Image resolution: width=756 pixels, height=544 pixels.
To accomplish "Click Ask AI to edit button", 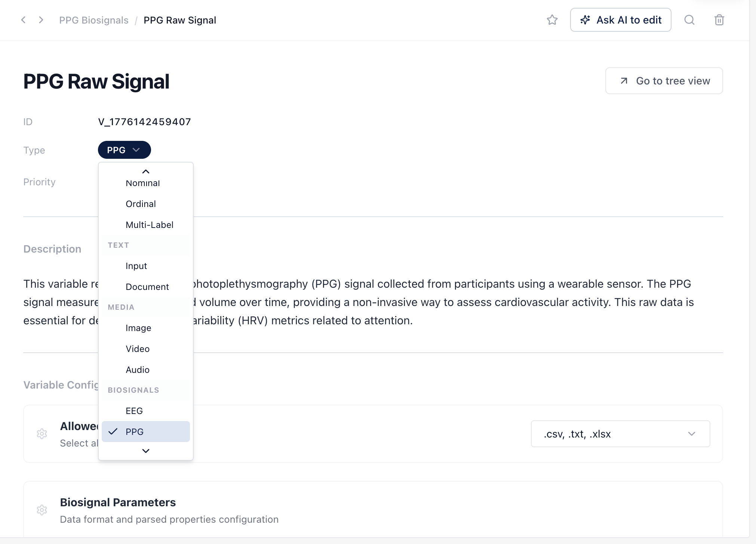I will click(620, 20).
